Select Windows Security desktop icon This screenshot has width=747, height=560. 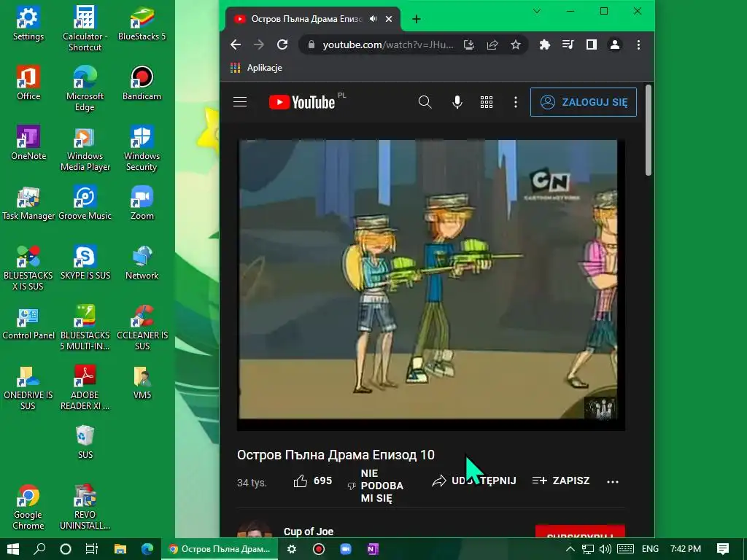142,148
